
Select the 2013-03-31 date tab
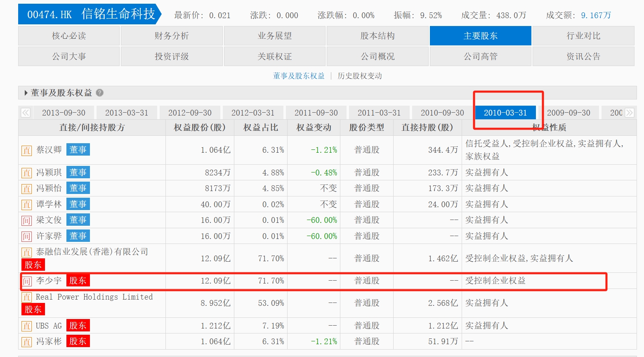[127, 113]
